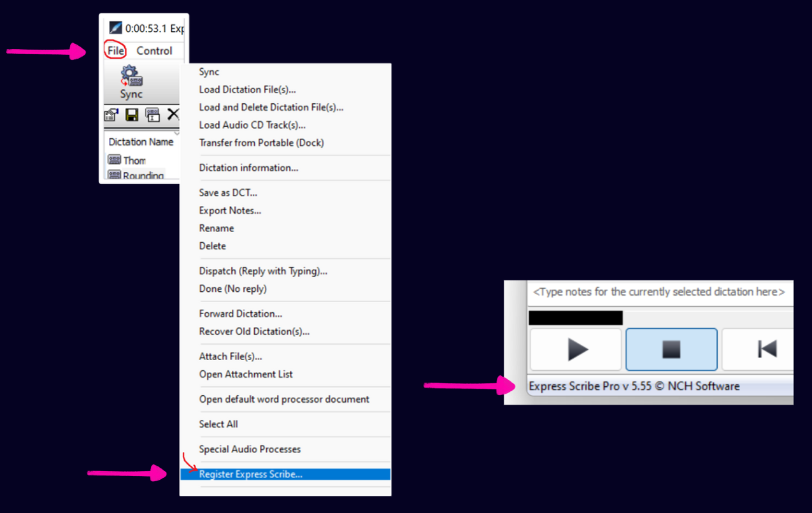Open the File menu
This screenshot has height=513, width=812.
click(116, 51)
